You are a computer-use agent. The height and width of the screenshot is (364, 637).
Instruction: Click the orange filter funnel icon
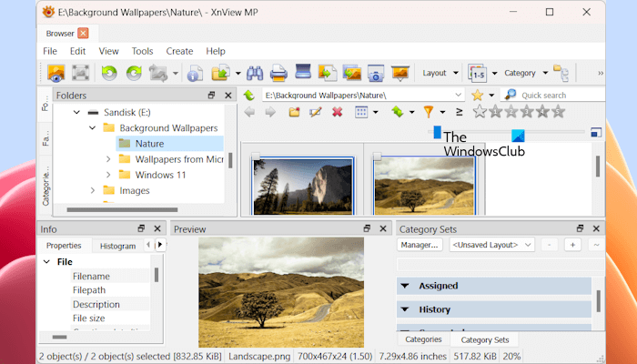coord(429,112)
